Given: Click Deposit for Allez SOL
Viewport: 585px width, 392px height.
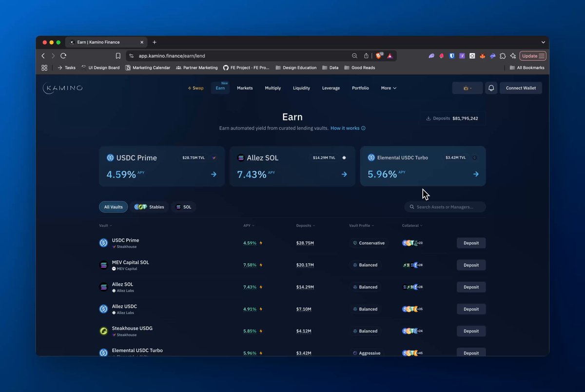Looking at the screenshot, I should pyautogui.click(x=471, y=287).
